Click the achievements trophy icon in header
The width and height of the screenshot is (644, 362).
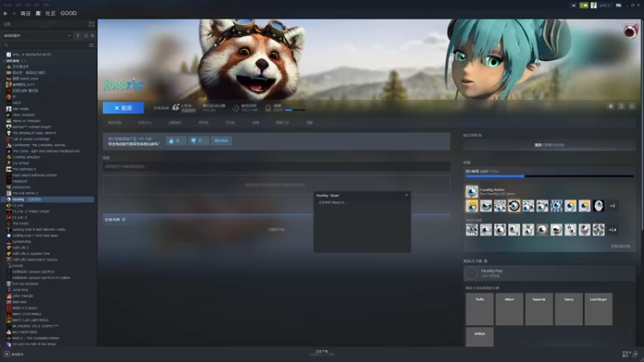(268, 108)
